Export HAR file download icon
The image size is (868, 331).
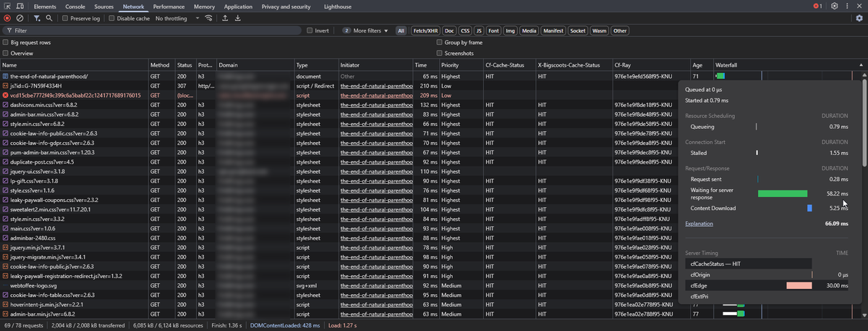[237, 18]
